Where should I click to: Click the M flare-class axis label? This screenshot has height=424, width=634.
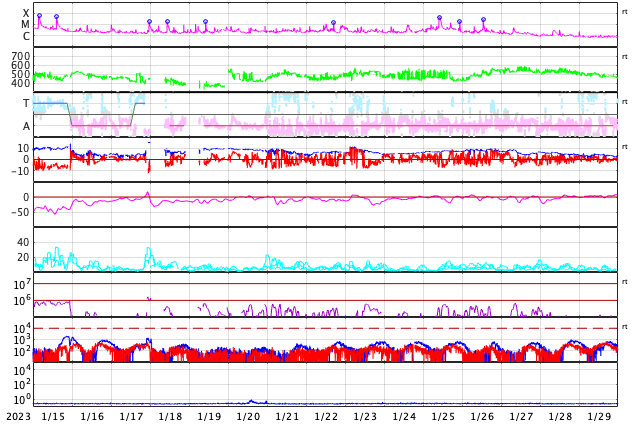(25, 24)
